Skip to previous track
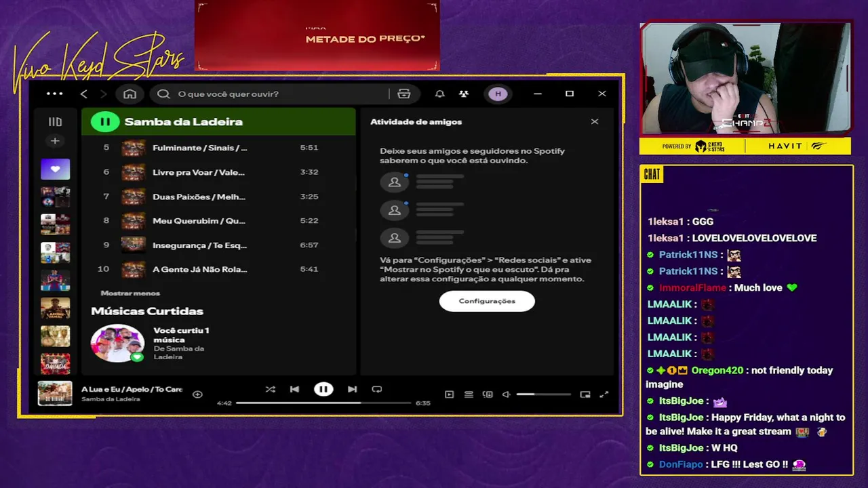 click(294, 389)
